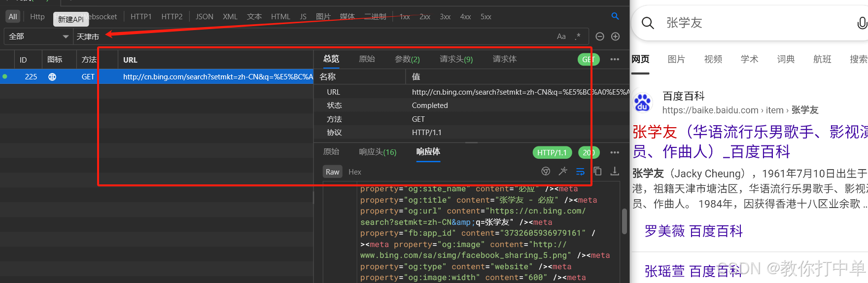Viewport: 868px width, 283px height.
Task: Select the 图片 filter
Action: pyautogui.click(x=323, y=17)
